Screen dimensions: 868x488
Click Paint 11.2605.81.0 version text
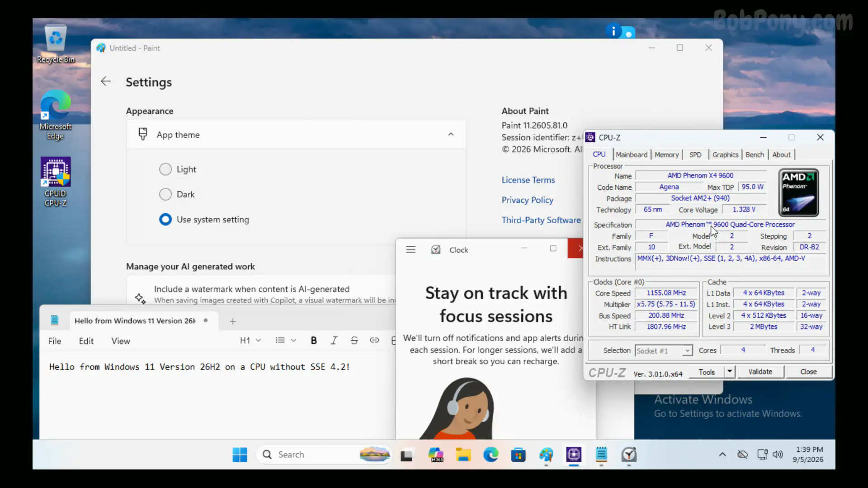click(534, 125)
